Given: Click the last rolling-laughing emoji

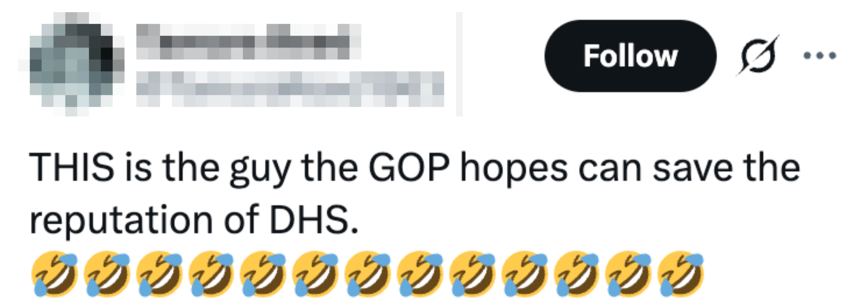Looking at the screenshot, I should point(681,274).
